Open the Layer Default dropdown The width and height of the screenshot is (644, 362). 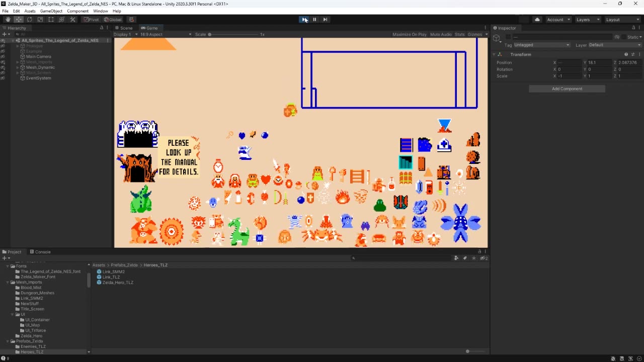(615, 45)
